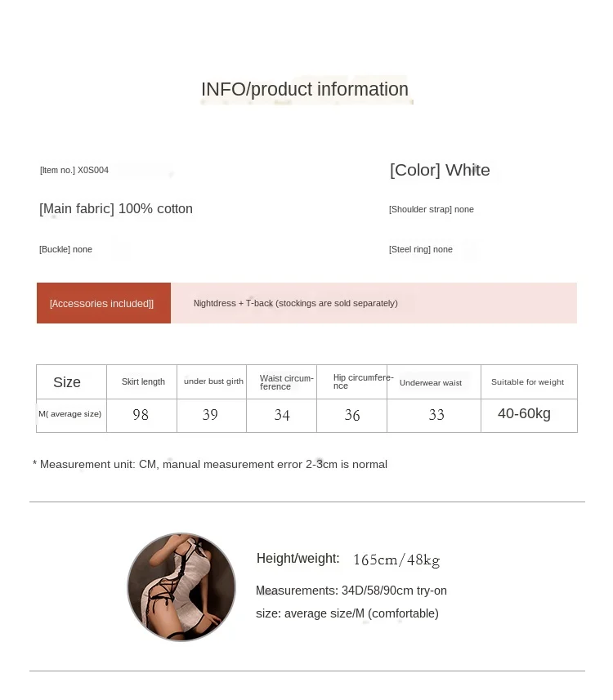This screenshot has height=700, width=613.
Task: Click the Accessories included red label
Action: [x=104, y=303]
